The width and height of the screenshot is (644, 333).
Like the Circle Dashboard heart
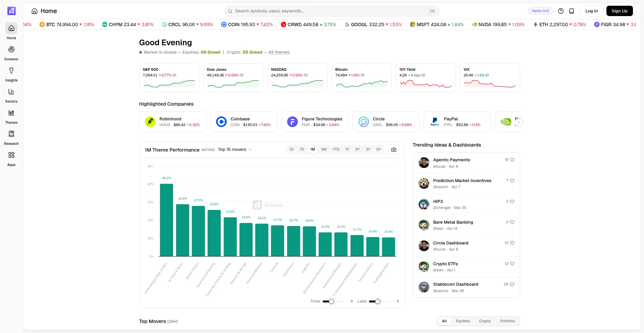click(x=512, y=243)
